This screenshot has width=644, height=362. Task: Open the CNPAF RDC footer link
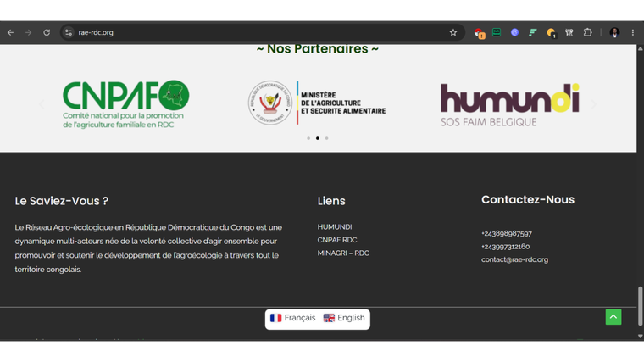pos(336,240)
